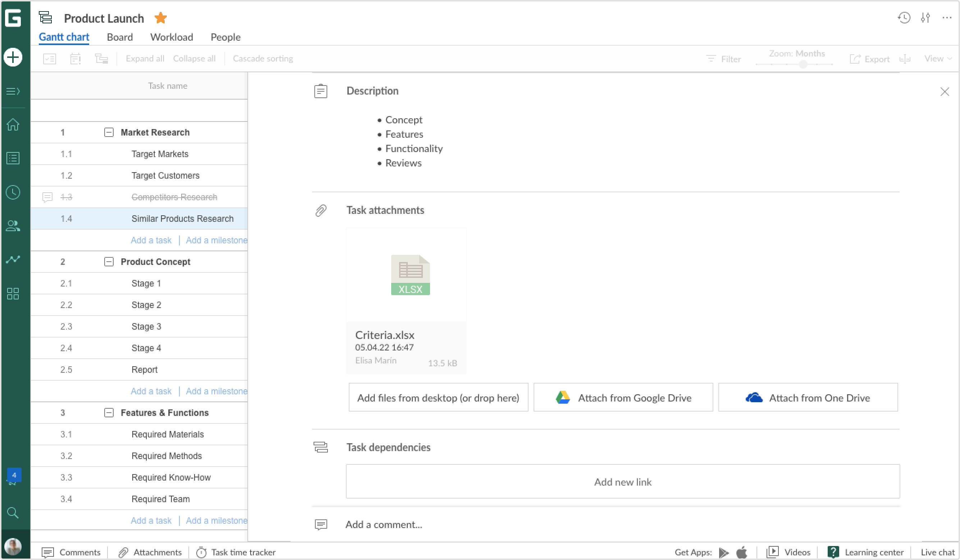Switch to the Board tab
The width and height of the screenshot is (960, 560).
pyautogui.click(x=120, y=37)
